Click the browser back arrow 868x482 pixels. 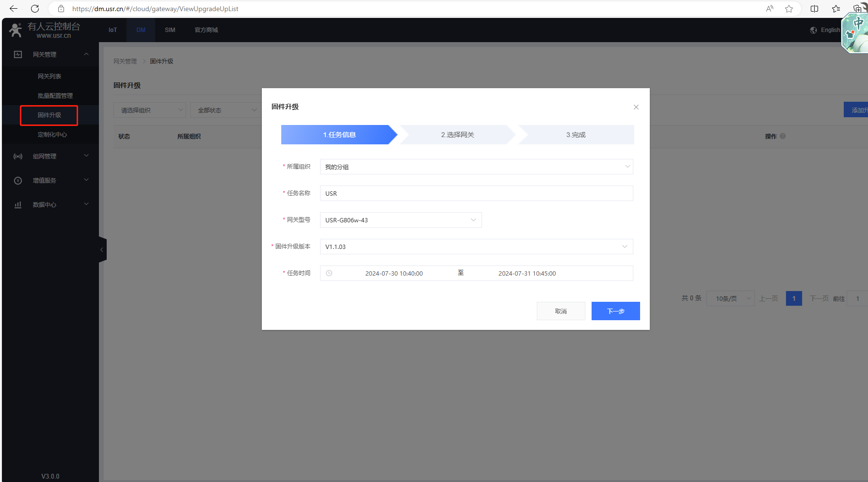[x=14, y=9]
